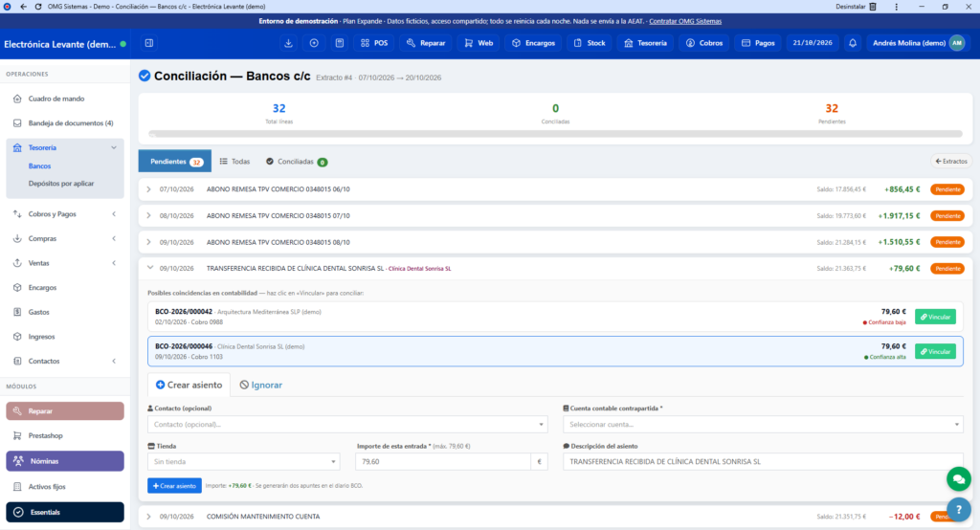Open the Tienda dropdown
This screenshot has width=980, height=530.
coord(244,462)
